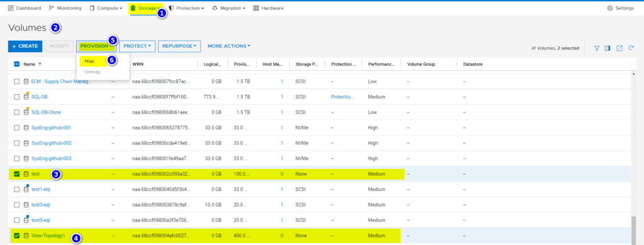Click the test1-elq volume icon

26,189
